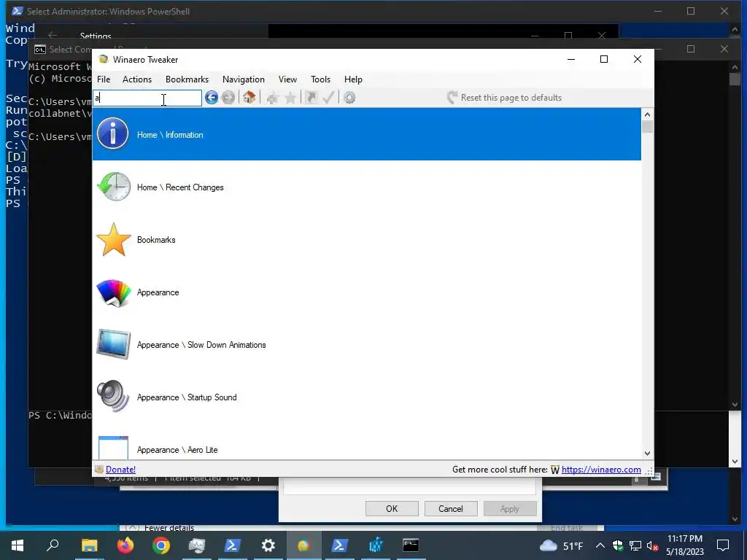Click the Bookmarks star toolbar icon
The height and width of the screenshot is (560, 747).
point(290,98)
